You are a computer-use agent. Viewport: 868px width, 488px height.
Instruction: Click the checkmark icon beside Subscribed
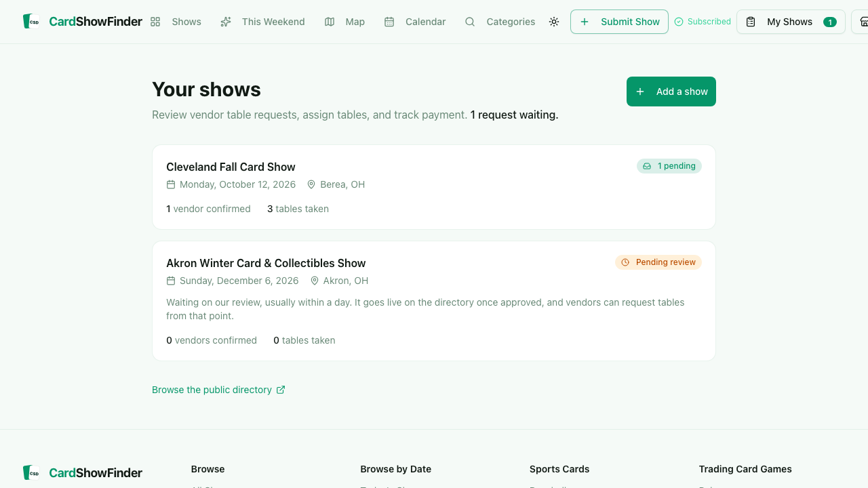click(679, 22)
